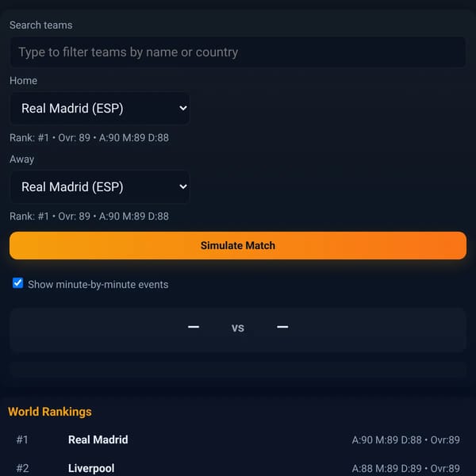476x476 pixels.
Task: Click the World Rankings heading
Action: pos(50,412)
